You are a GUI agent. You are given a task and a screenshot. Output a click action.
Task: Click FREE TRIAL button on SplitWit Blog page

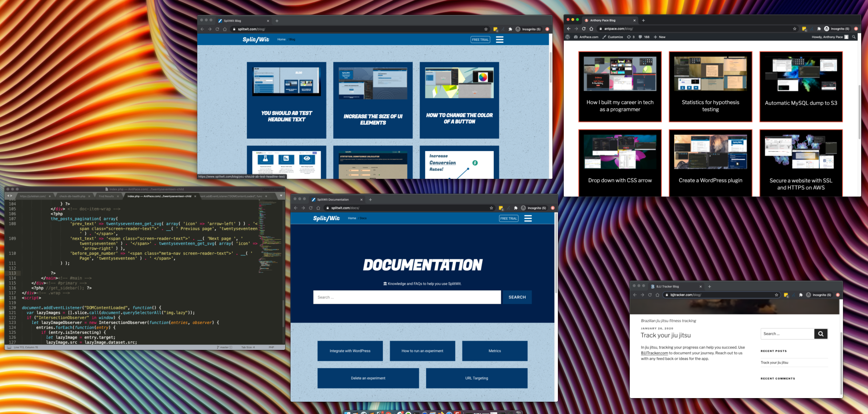[480, 40]
